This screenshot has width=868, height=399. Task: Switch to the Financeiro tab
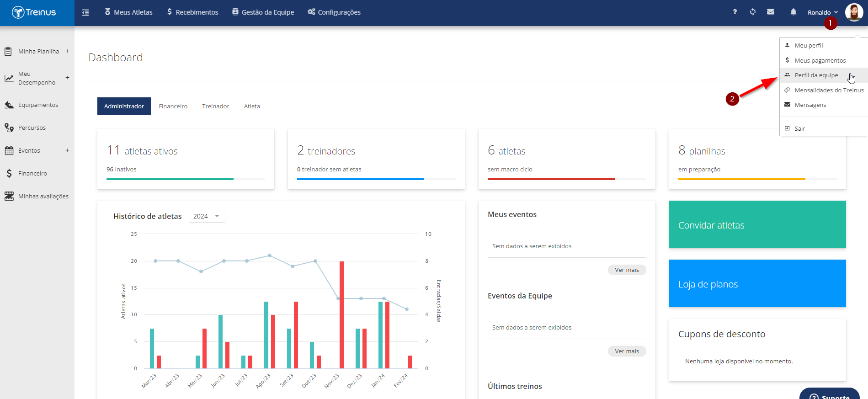(173, 106)
